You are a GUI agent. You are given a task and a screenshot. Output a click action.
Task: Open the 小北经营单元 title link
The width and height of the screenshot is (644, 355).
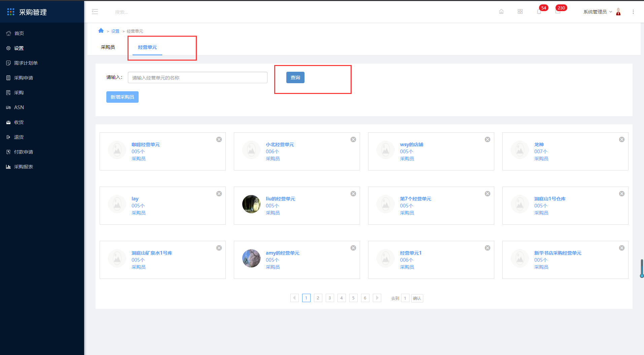pos(280,144)
